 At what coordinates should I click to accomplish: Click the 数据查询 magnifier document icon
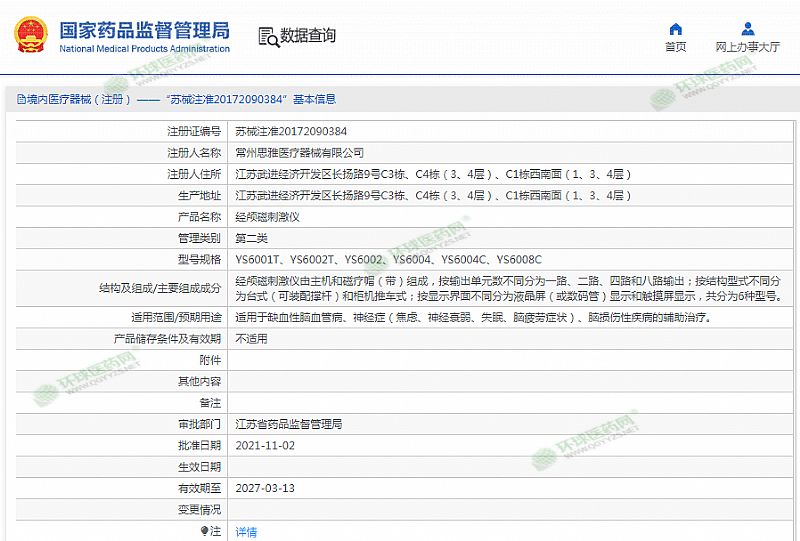coord(268,37)
